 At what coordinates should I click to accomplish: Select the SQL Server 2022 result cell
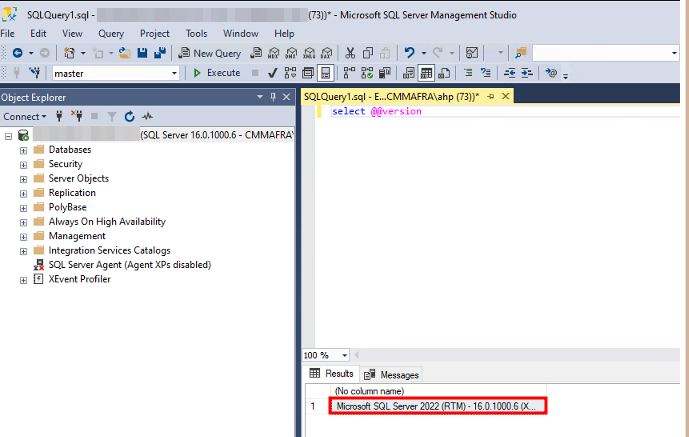[441, 407]
